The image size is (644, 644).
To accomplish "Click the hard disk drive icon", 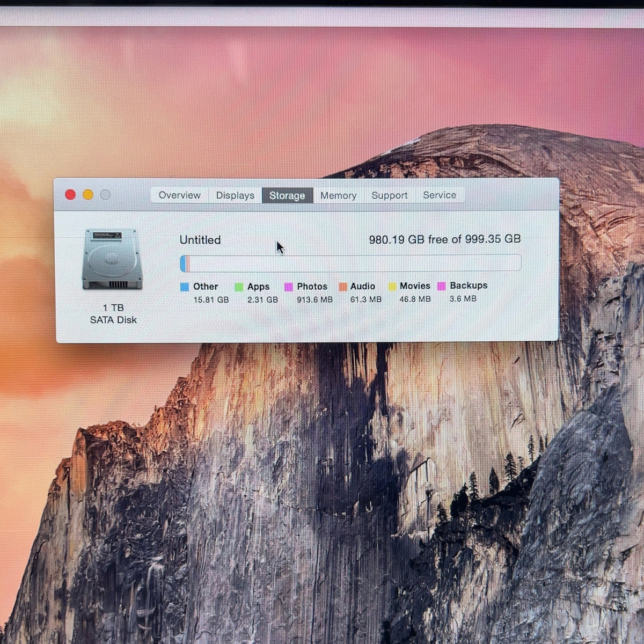I will click(112, 259).
